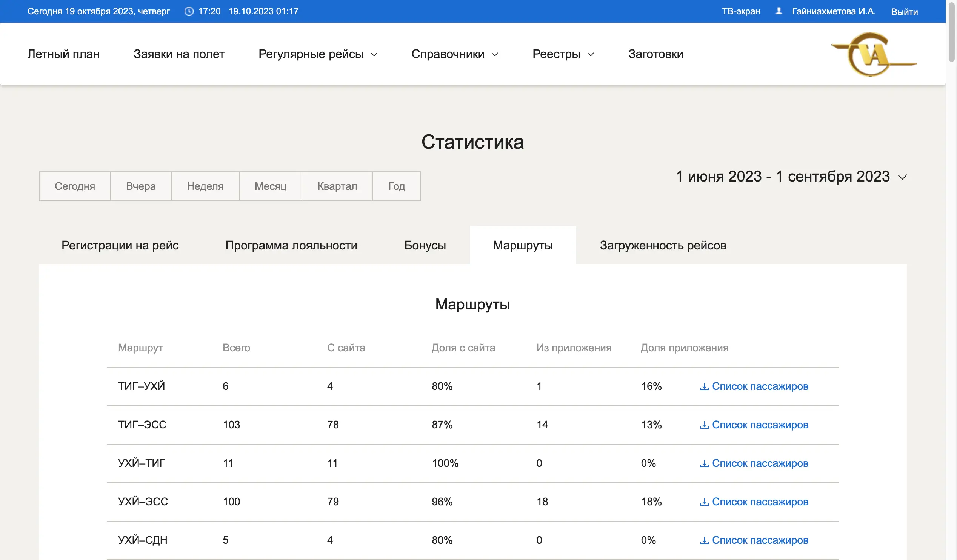This screenshot has width=957, height=560.
Task: Click Выйти to log out
Action: click(x=904, y=12)
